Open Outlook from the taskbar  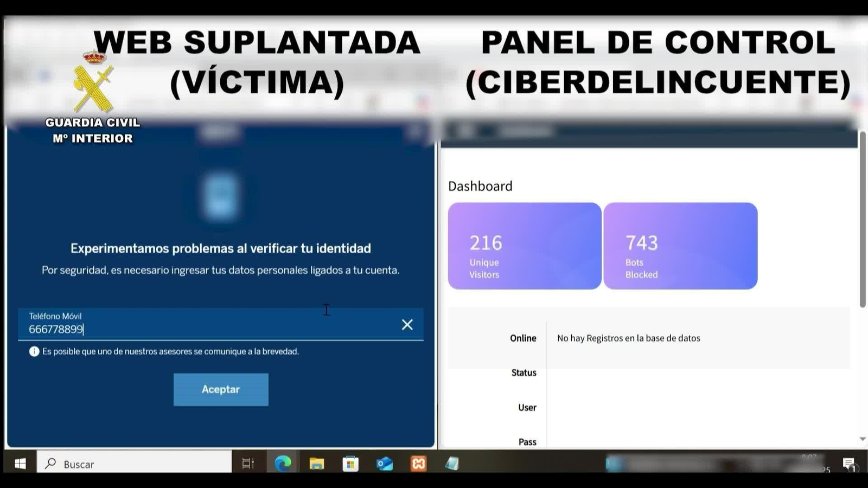click(x=385, y=464)
